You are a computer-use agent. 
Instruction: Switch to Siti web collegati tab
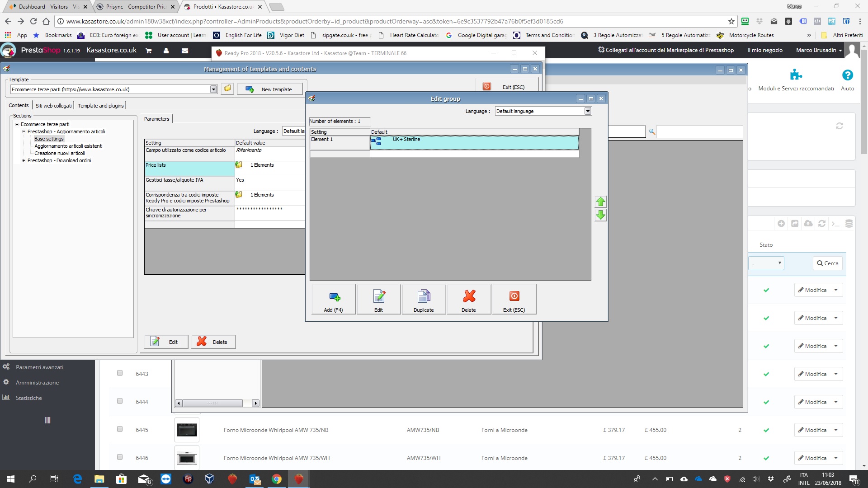coord(53,106)
